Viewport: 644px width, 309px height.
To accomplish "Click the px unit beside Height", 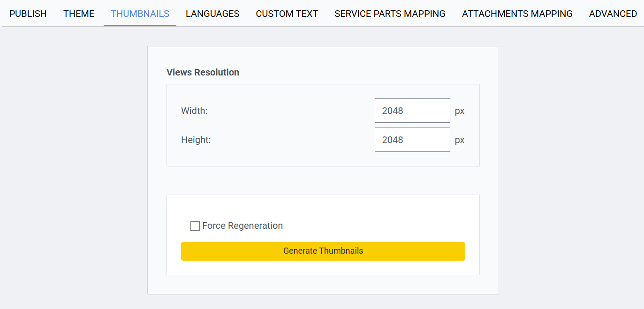I will click(x=460, y=140).
